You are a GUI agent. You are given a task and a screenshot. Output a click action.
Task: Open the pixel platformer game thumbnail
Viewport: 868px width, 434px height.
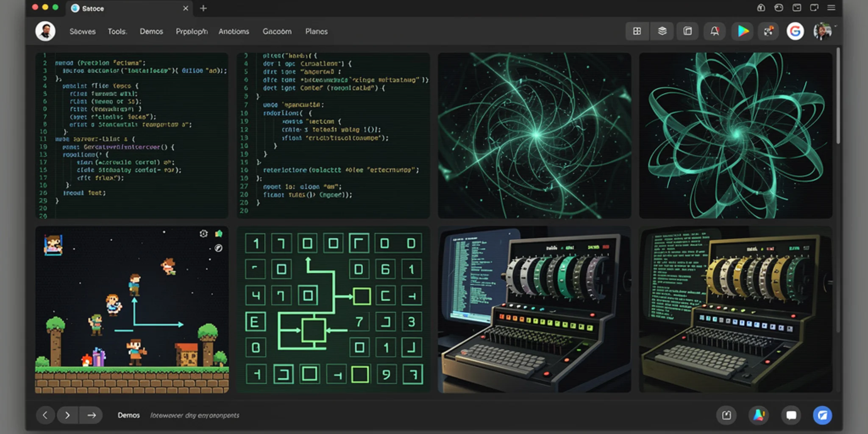132,309
